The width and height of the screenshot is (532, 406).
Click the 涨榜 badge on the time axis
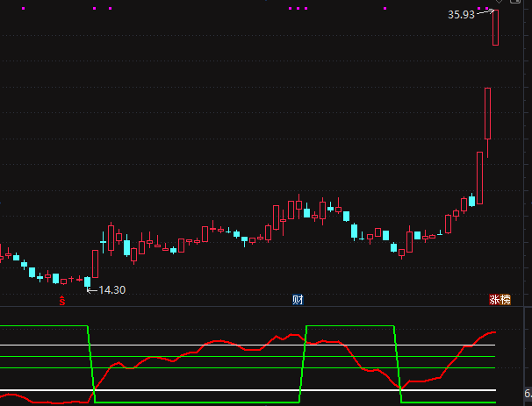click(500, 300)
